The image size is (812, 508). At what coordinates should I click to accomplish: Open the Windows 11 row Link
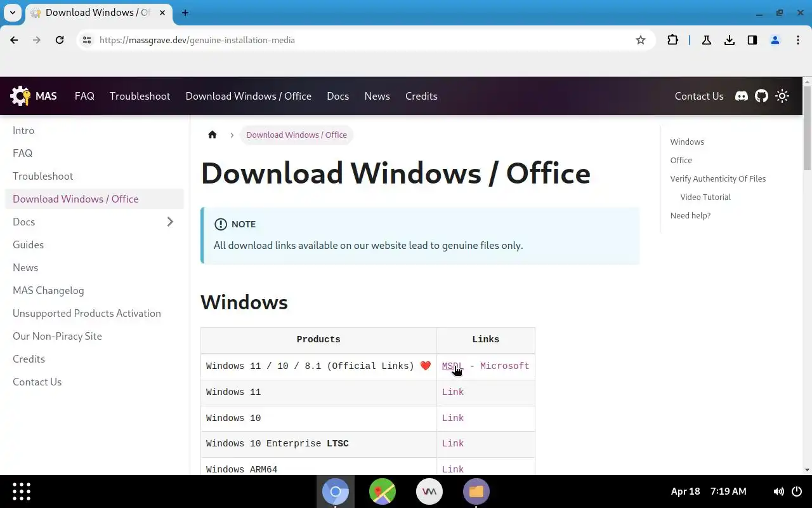453,392
